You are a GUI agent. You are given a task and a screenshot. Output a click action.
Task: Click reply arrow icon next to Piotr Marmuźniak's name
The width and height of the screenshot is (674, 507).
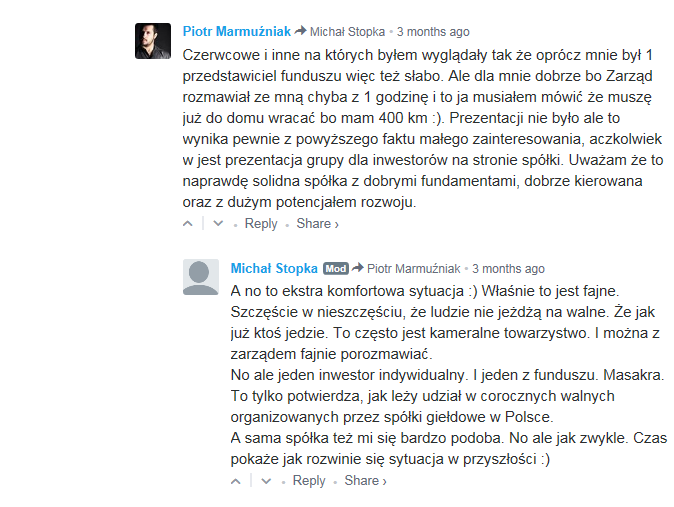click(300, 31)
